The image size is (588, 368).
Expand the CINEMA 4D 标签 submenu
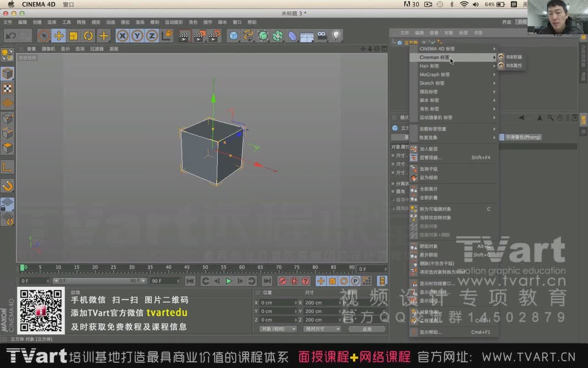454,49
